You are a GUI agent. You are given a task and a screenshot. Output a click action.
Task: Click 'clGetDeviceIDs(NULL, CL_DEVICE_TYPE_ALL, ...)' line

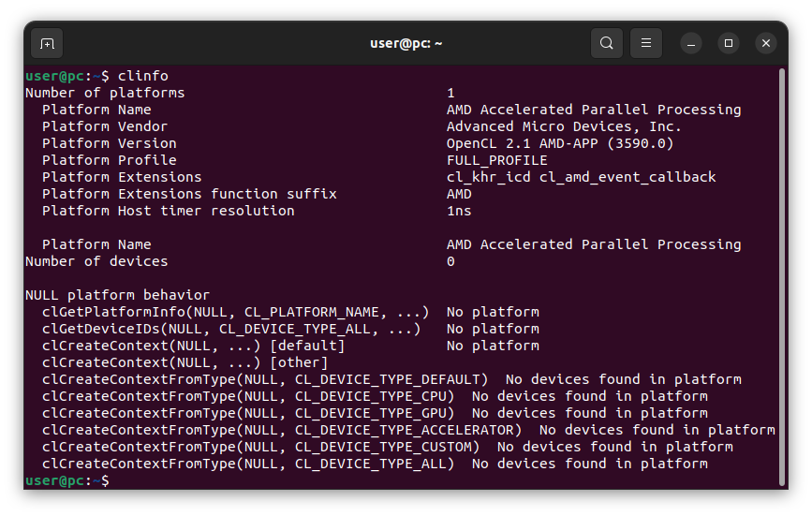coord(290,329)
